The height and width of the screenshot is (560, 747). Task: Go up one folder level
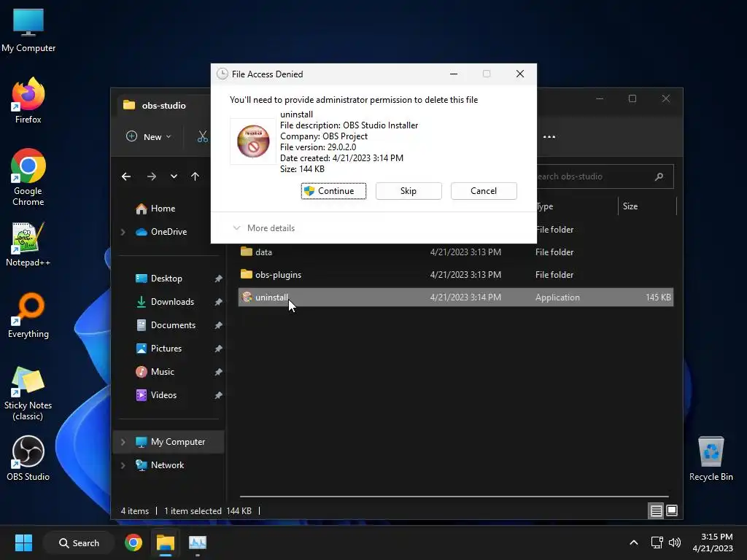(195, 176)
